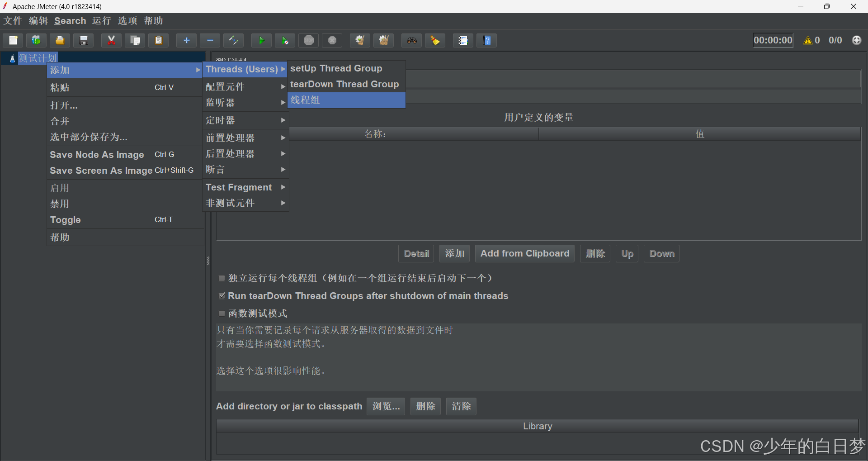The image size is (868, 461).
Task: Click the Help question mark icon
Action: (x=487, y=40)
